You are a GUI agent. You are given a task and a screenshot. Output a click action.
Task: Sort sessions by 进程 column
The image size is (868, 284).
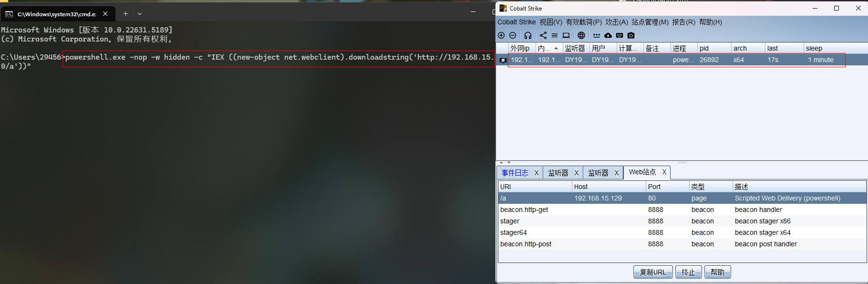pos(684,48)
